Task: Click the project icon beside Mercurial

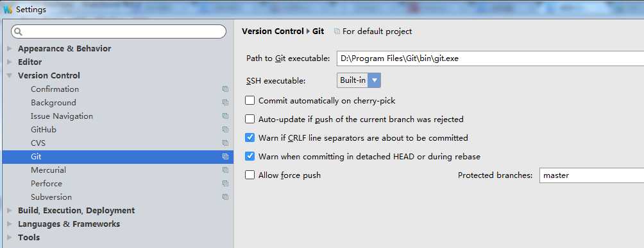Action: [225, 170]
